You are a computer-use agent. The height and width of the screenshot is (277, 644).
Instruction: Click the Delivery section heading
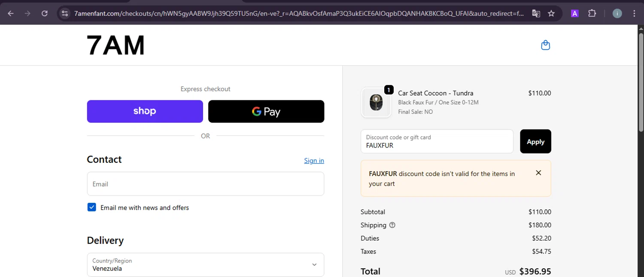[105, 241]
